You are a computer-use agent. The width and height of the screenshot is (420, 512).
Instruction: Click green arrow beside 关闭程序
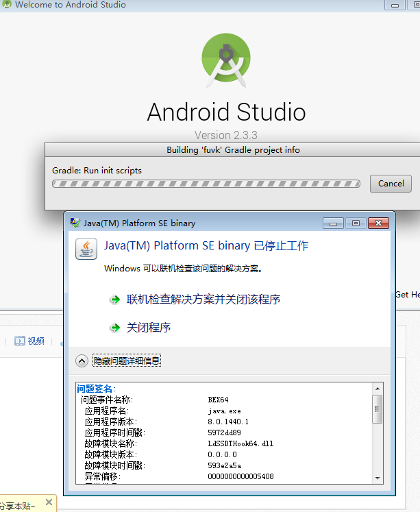(x=115, y=328)
